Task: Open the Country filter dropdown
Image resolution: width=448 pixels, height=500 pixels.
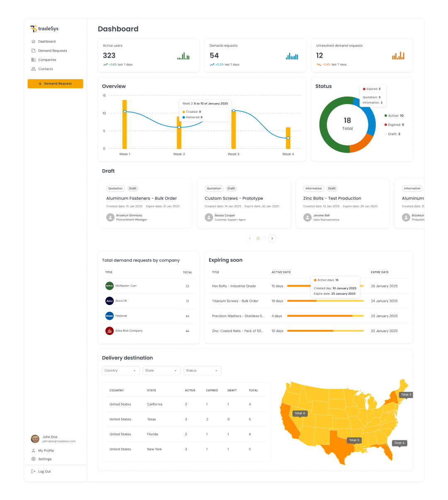Action: [121, 371]
